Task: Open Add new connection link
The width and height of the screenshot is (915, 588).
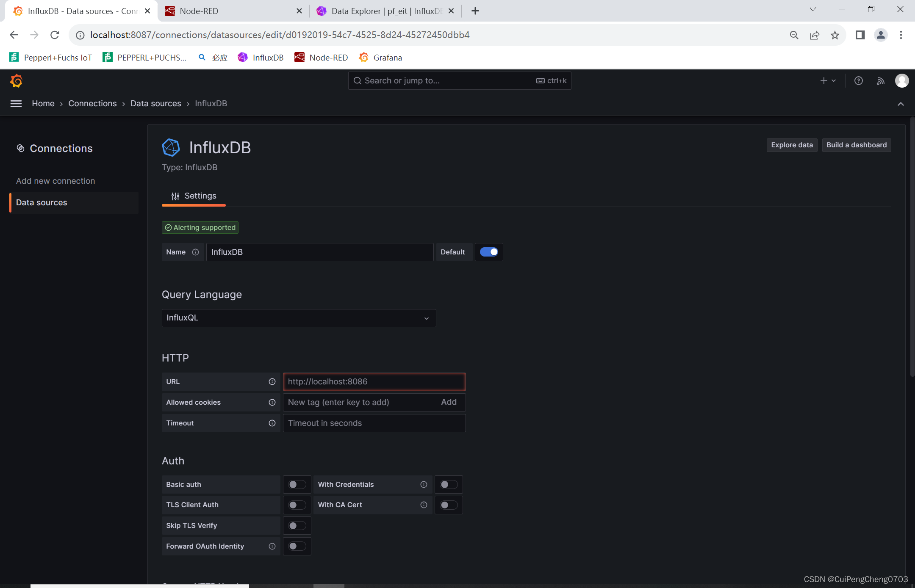Action: click(55, 181)
